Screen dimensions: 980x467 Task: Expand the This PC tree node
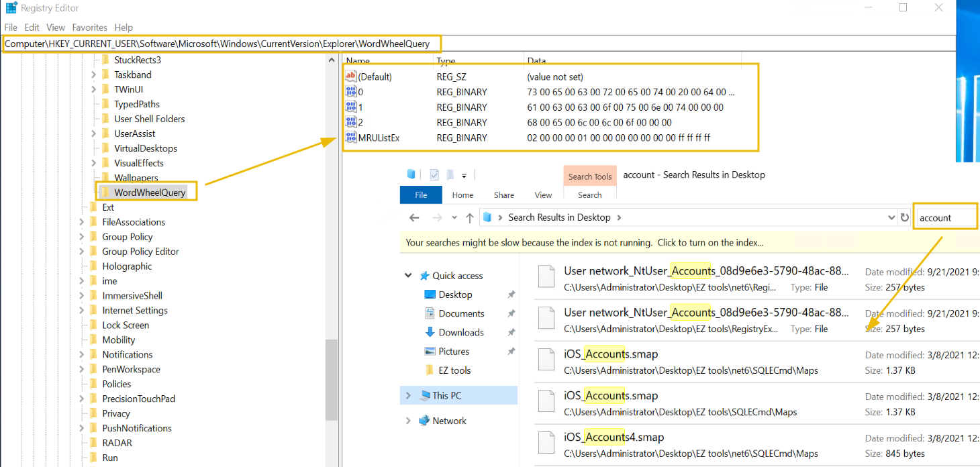click(408, 395)
